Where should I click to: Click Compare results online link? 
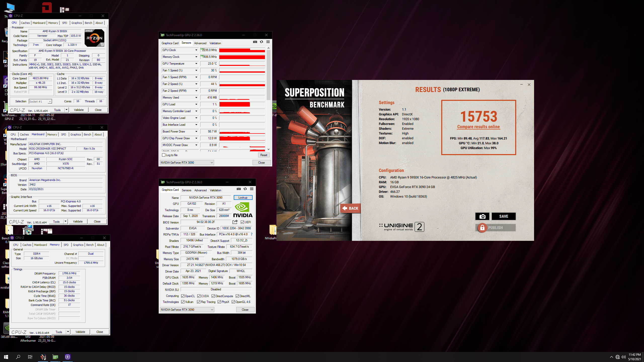pyautogui.click(x=478, y=127)
